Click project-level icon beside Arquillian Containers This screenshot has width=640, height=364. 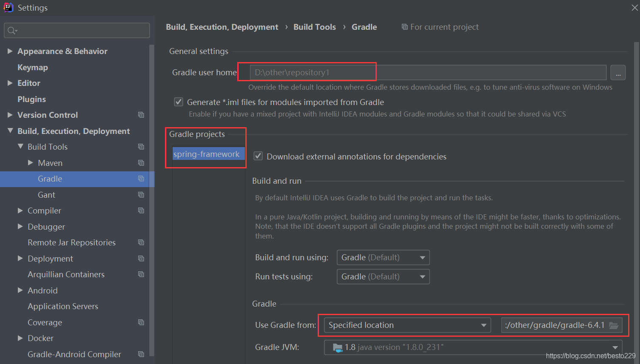[x=141, y=274]
